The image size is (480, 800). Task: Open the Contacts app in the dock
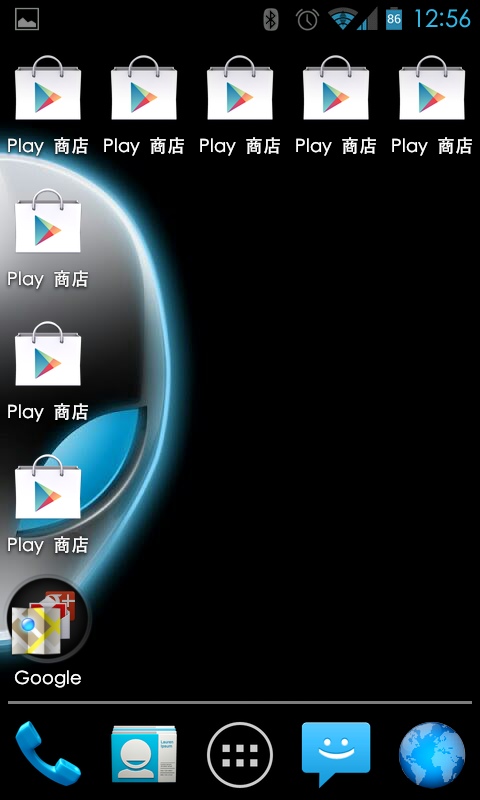coord(144,754)
